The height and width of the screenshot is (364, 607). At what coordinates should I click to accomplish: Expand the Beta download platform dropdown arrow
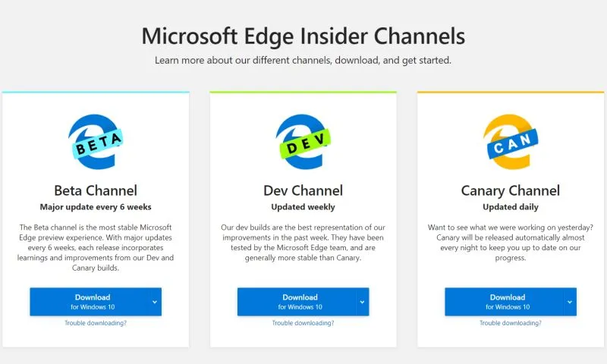pos(155,301)
